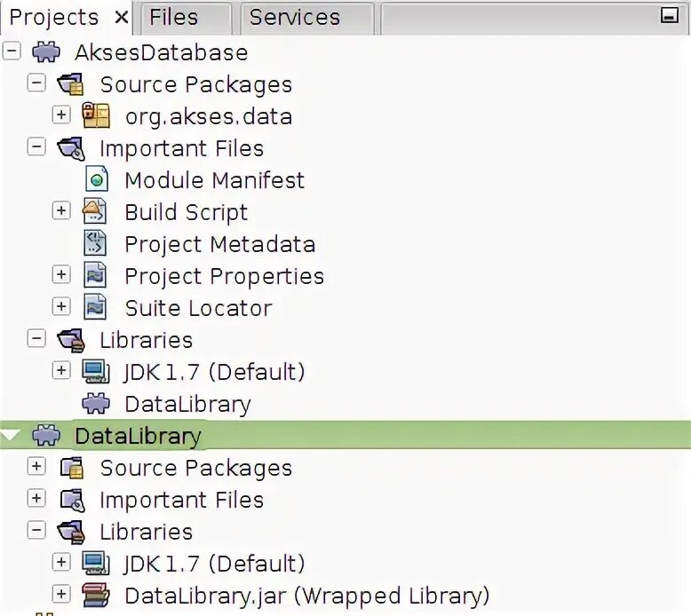This screenshot has width=691, height=616.
Task: Minimize the Projects panel window group
Action: 670,15
